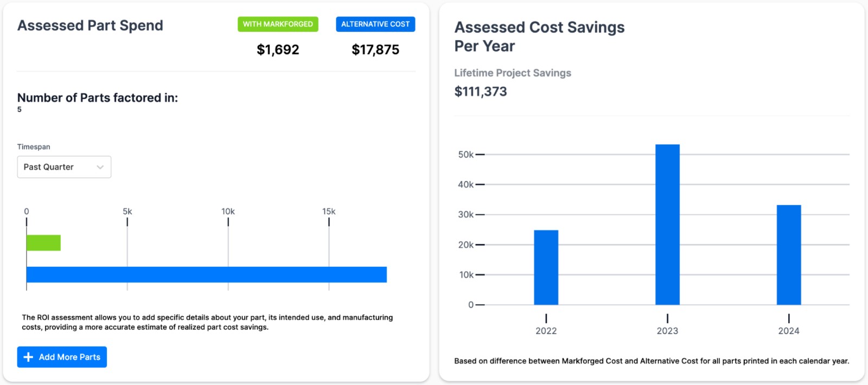Image resolution: width=868 pixels, height=385 pixels.
Task: Click the blue alternative cost horizontal bar
Action: coord(206,275)
